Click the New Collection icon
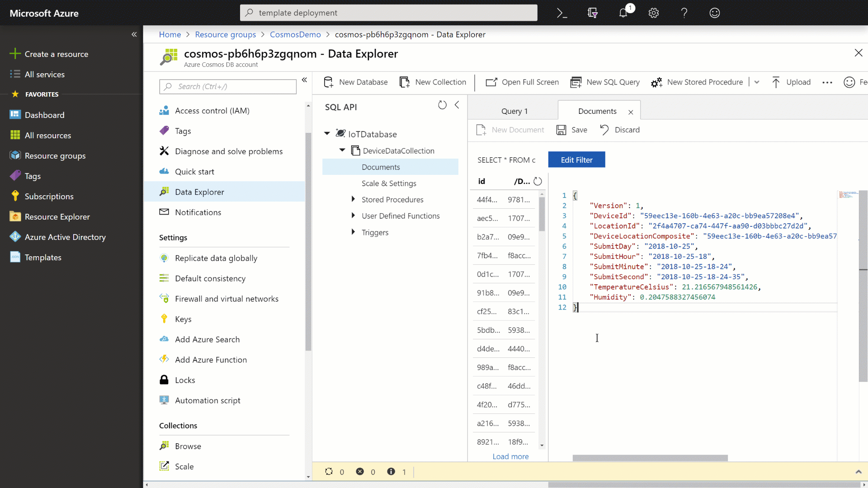 pos(404,82)
